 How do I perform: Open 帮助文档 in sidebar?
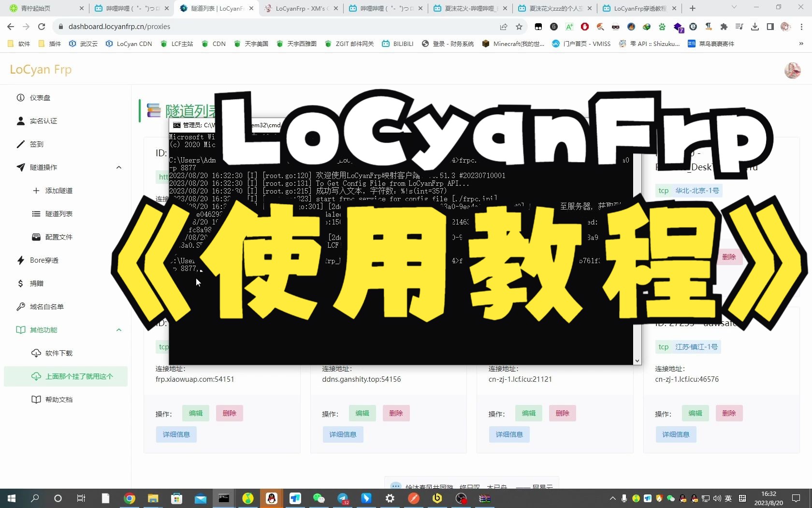[x=58, y=400]
